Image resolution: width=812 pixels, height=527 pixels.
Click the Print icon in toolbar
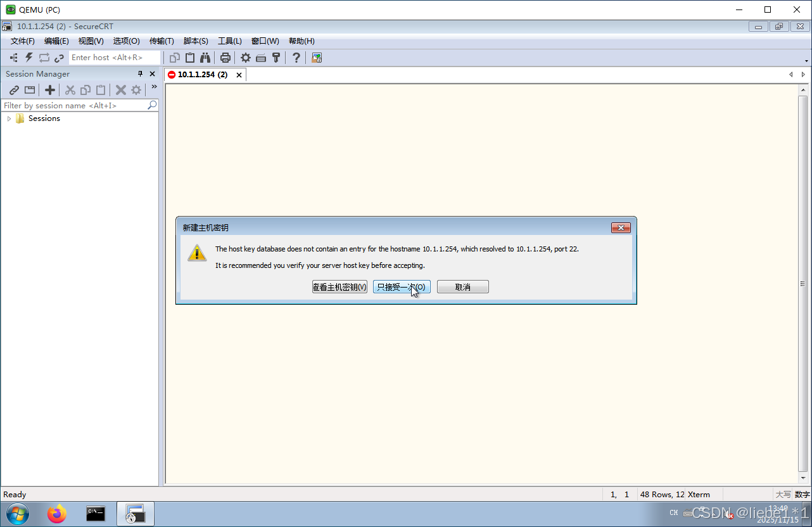[x=225, y=58]
